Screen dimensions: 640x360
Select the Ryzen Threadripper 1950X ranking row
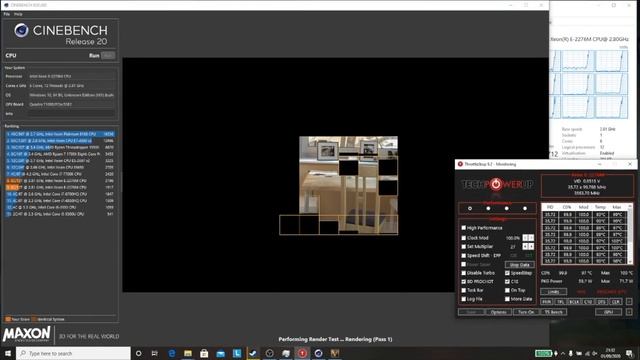coord(60,147)
